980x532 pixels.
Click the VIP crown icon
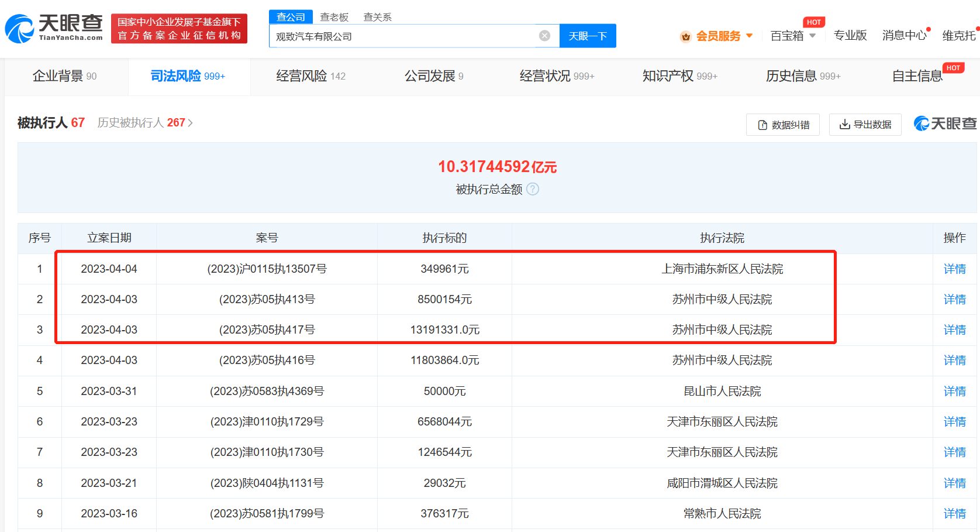[x=686, y=36]
